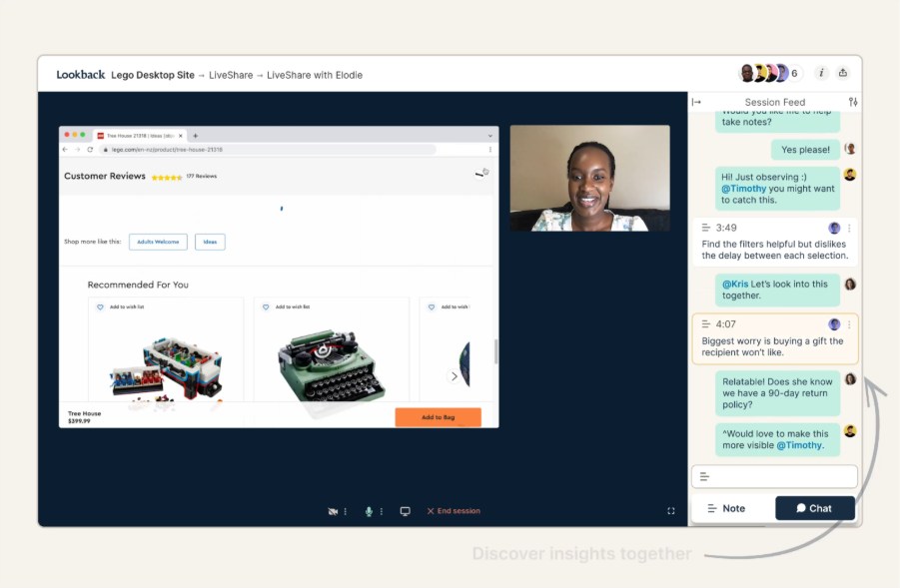Expand the browser tab list chevron

[490, 136]
